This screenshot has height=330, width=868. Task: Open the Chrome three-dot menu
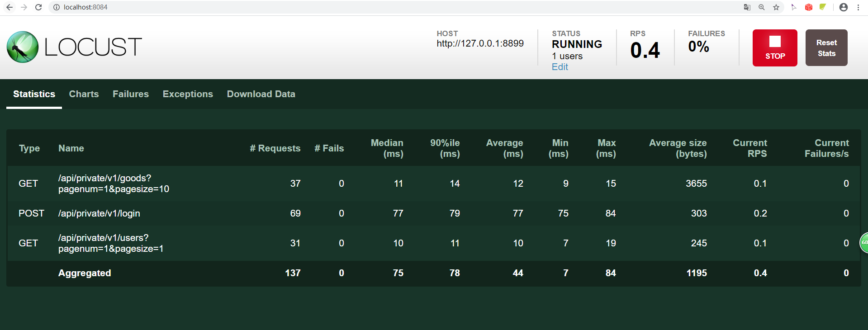click(x=858, y=7)
